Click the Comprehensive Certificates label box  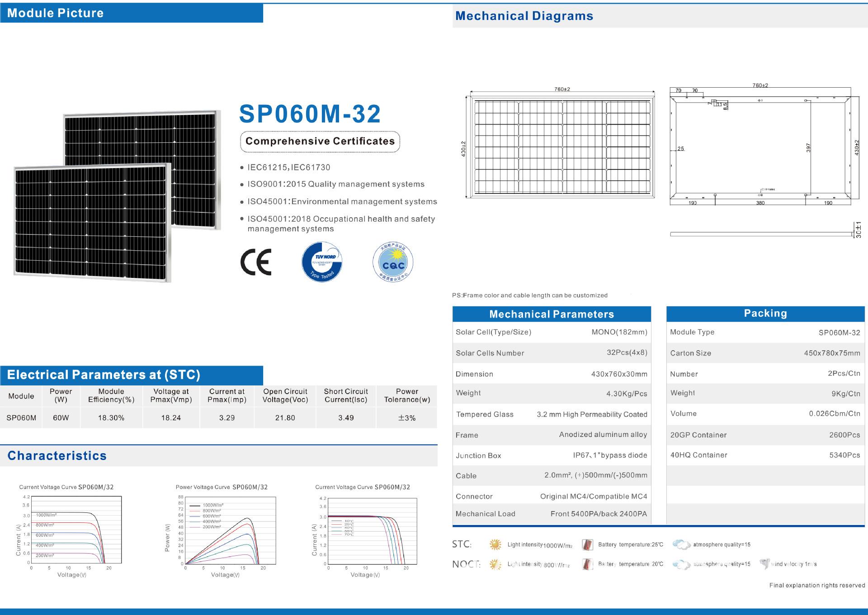point(320,141)
